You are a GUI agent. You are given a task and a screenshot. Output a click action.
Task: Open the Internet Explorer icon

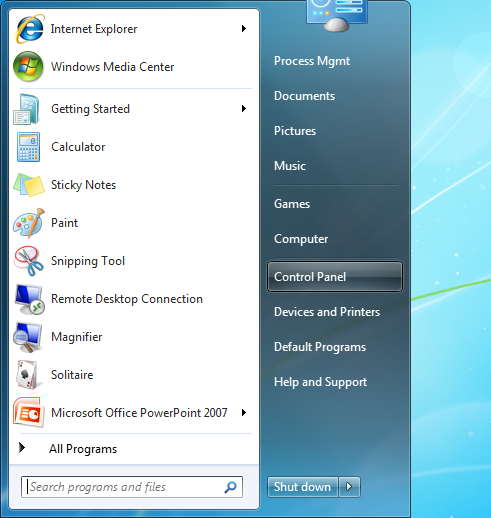coord(29,29)
